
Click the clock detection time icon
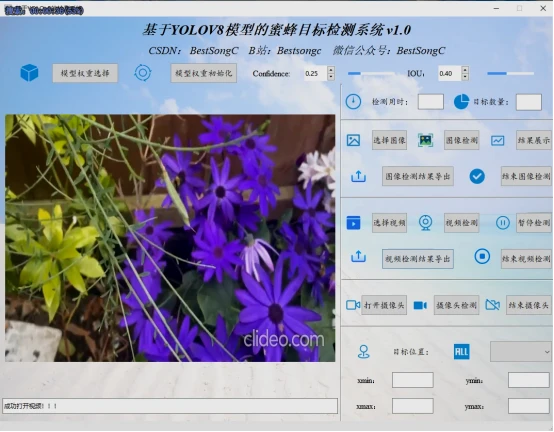[x=353, y=102]
